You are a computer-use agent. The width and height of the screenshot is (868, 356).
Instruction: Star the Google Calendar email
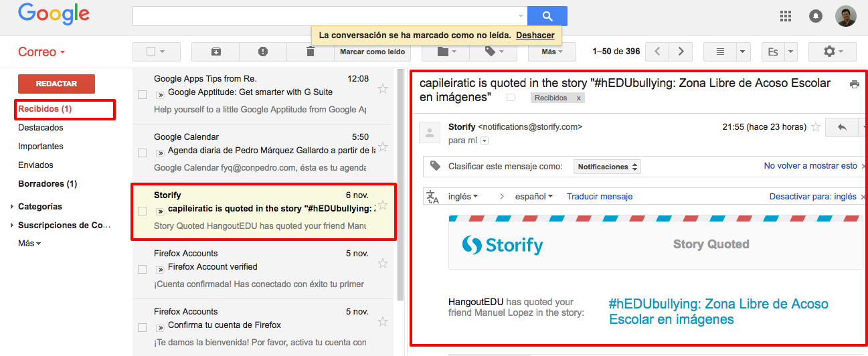[x=383, y=147]
